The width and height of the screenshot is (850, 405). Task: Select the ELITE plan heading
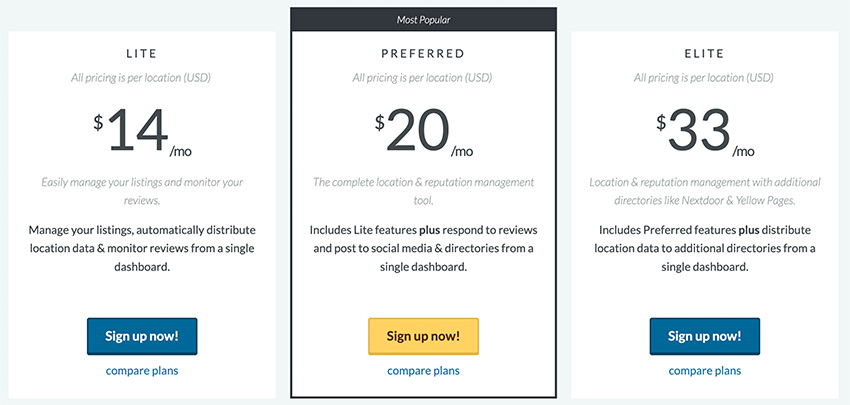(x=704, y=53)
